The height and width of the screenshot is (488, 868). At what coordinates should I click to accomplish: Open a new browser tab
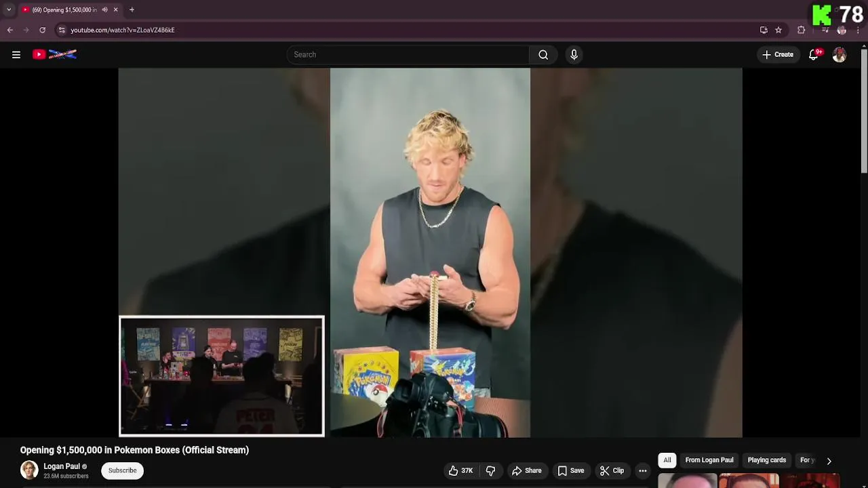pos(132,9)
